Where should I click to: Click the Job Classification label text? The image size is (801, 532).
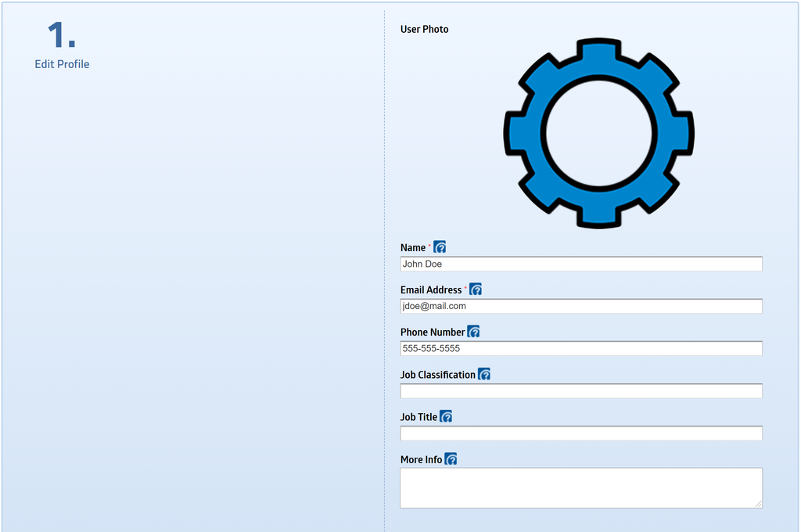pos(437,375)
